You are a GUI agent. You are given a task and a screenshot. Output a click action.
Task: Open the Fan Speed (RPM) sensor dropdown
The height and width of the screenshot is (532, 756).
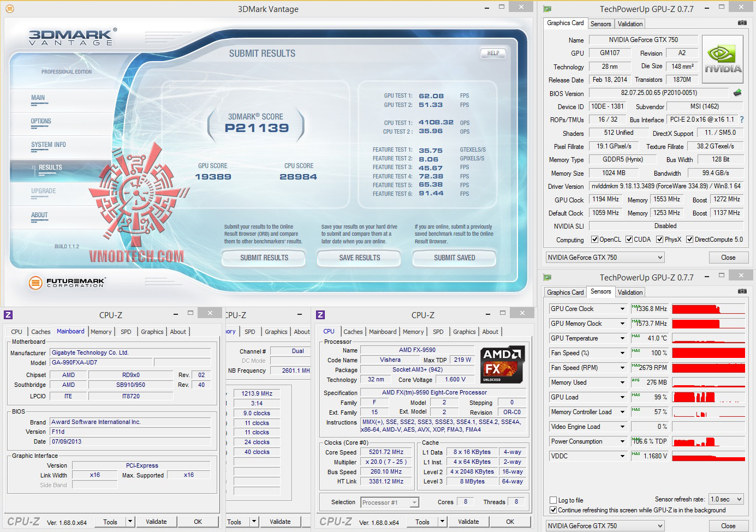(622, 368)
